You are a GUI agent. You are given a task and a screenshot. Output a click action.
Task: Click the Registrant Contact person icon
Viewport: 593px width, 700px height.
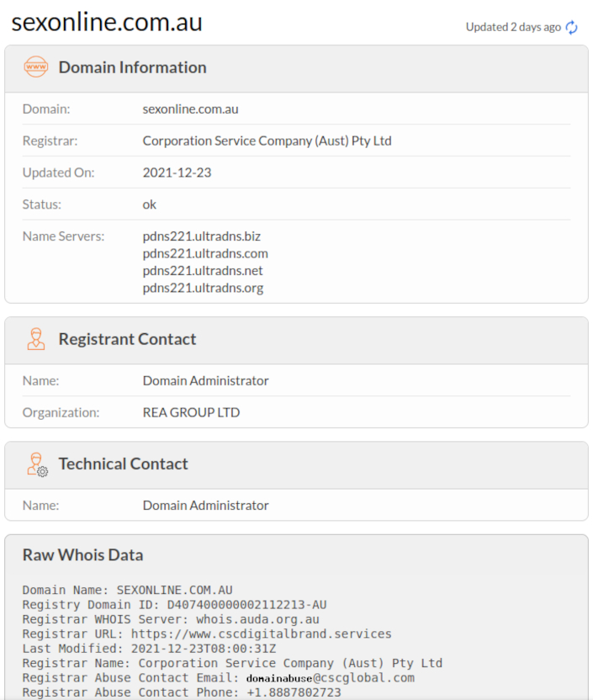tap(36, 339)
